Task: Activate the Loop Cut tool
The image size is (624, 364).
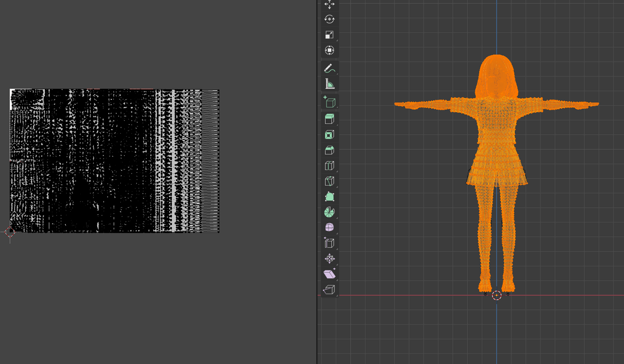Action: tap(329, 166)
